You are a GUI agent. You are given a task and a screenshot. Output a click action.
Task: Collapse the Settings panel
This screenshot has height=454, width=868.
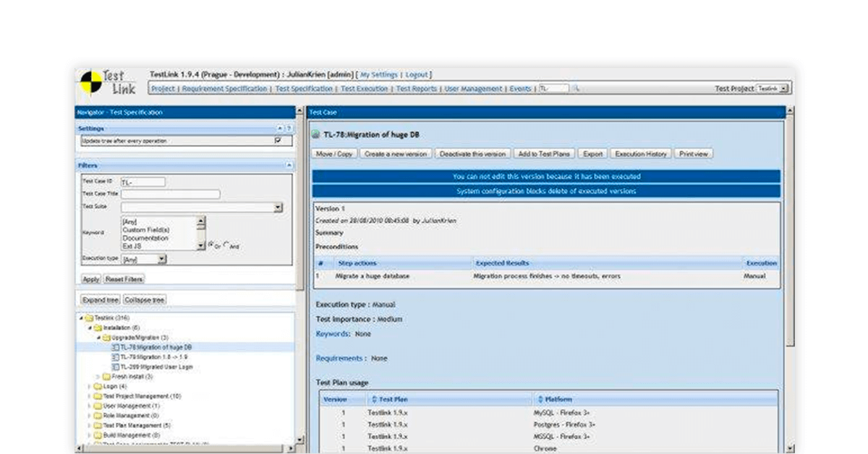click(280, 128)
